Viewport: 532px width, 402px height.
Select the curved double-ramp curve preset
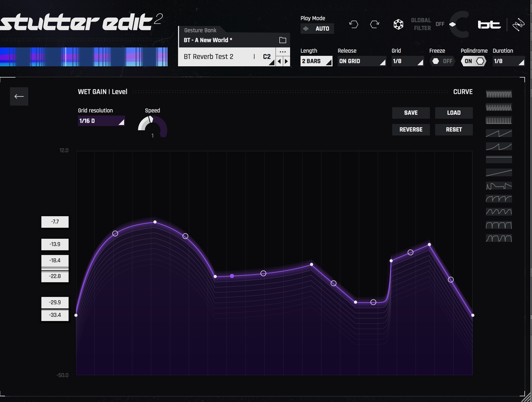(x=499, y=146)
